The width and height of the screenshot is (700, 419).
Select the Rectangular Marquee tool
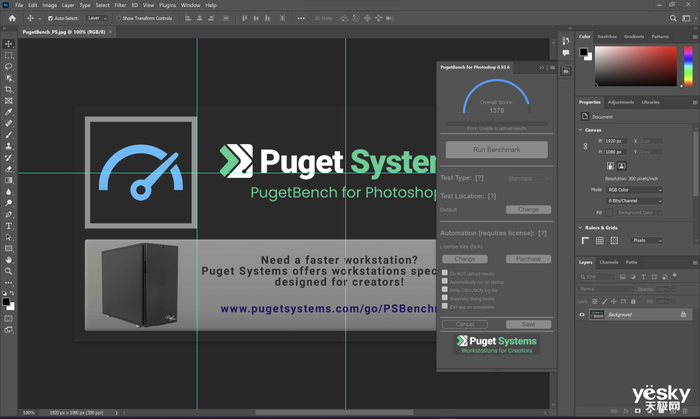point(8,55)
